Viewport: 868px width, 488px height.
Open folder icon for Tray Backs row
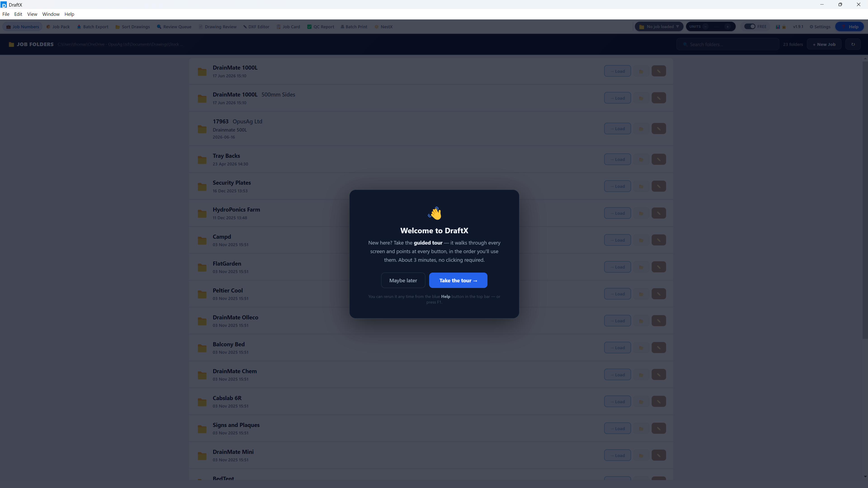click(641, 159)
